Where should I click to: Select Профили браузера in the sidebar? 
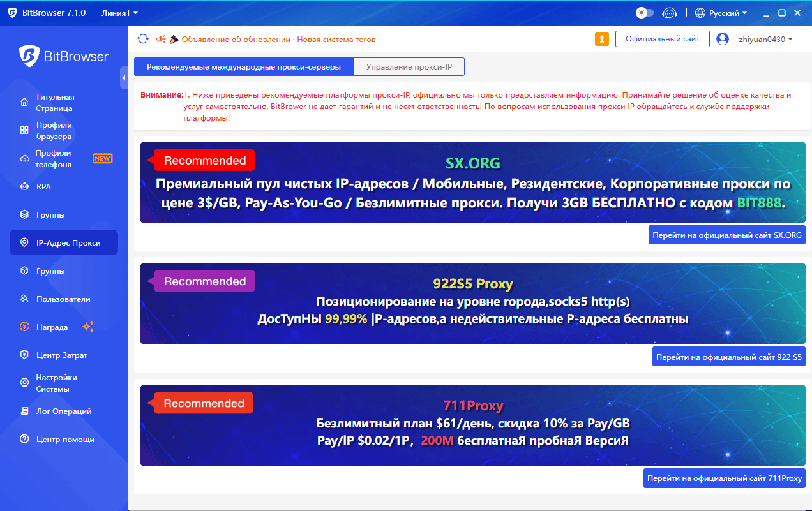pos(56,130)
